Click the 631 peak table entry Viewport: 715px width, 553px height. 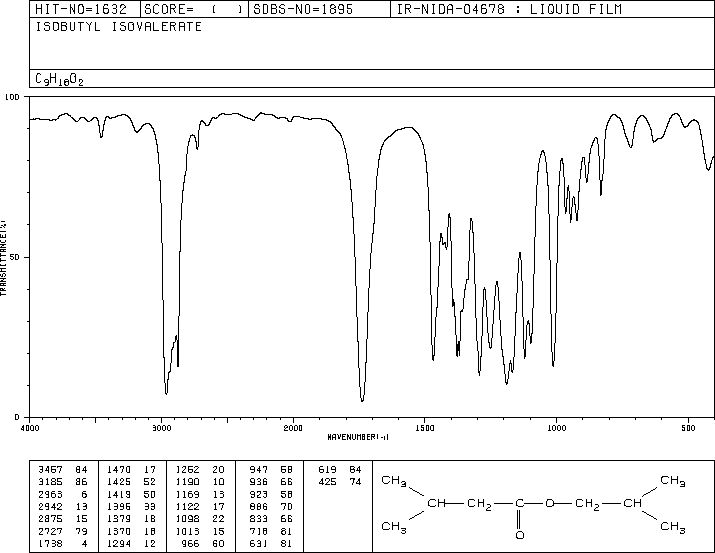(271, 543)
